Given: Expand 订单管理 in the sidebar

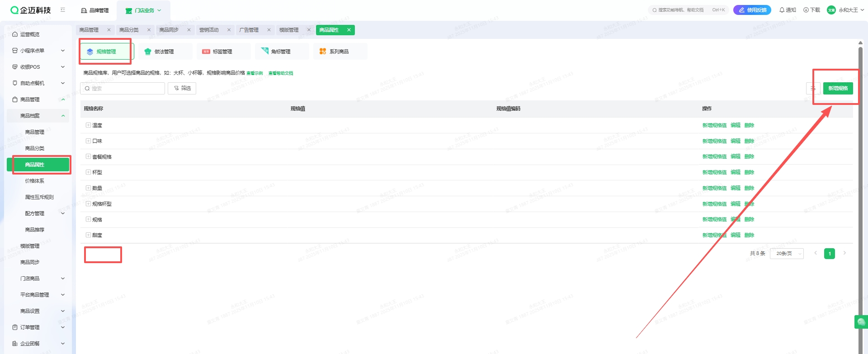Looking at the screenshot, I should tap(38, 327).
